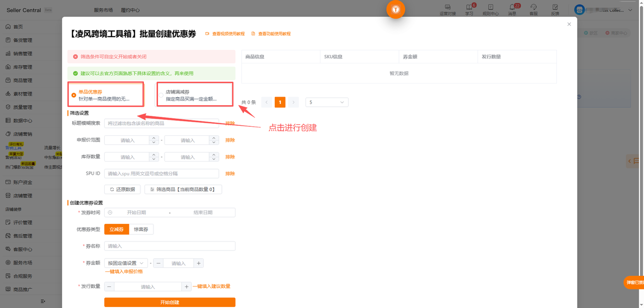The image size is (644, 308).
Task: Click 券名称 input field
Action: pyautogui.click(x=170, y=246)
